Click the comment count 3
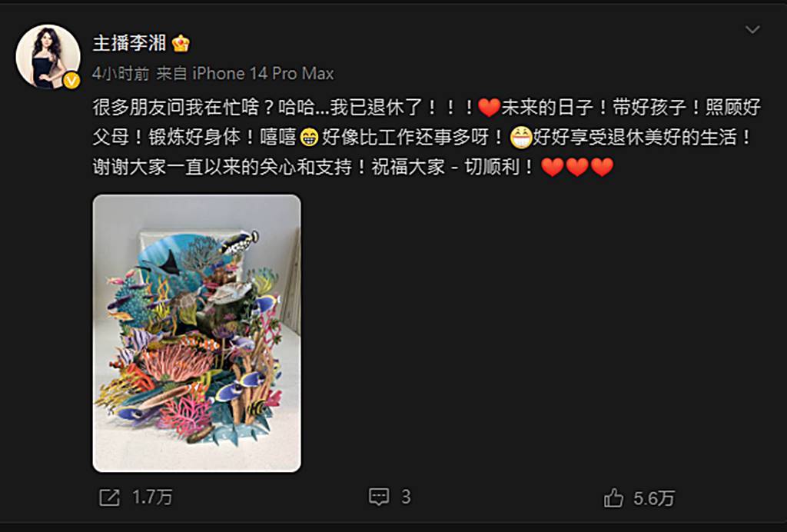This screenshot has width=787, height=532. tap(406, 497)
